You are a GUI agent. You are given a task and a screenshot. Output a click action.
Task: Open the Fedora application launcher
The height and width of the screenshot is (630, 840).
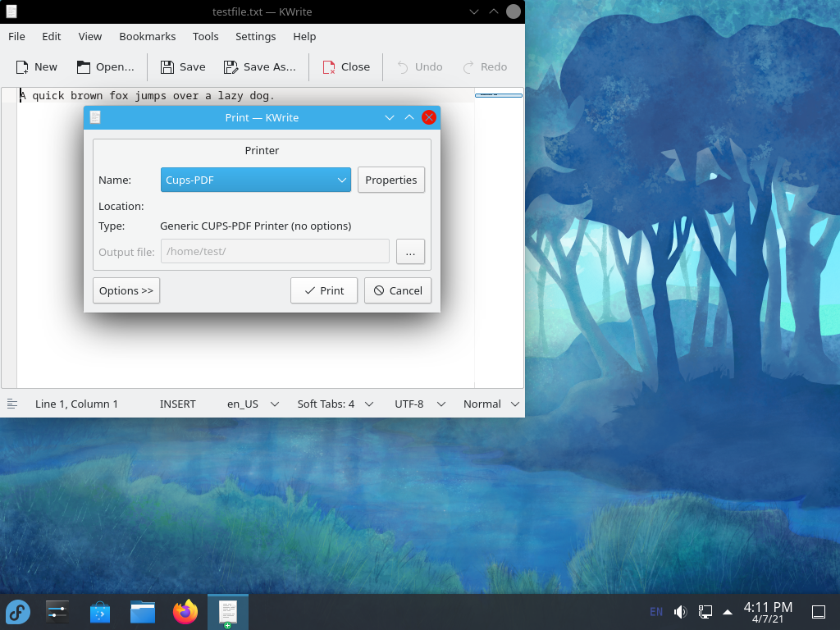(18, 612)
